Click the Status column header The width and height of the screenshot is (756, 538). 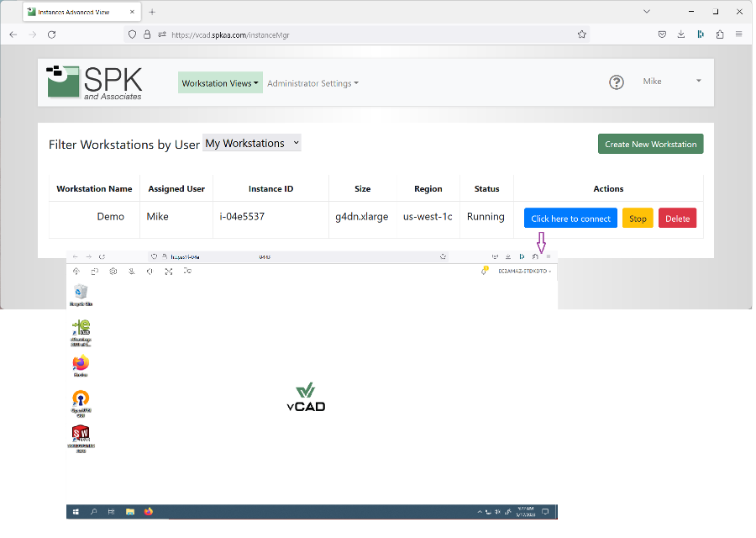[x=486, y=188]
